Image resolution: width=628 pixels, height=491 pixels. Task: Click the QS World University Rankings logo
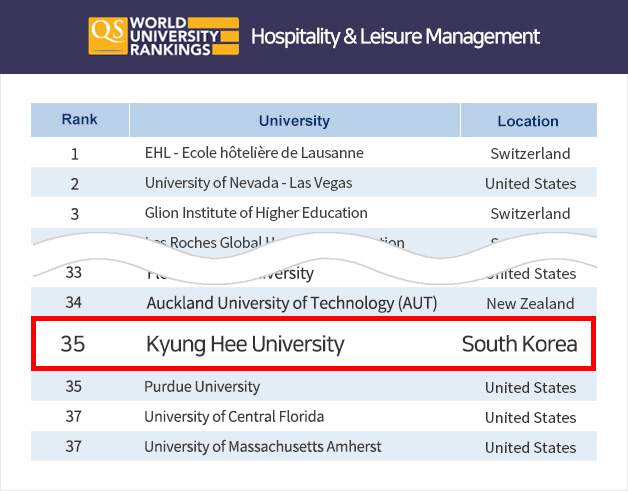(x=163, y=36)
